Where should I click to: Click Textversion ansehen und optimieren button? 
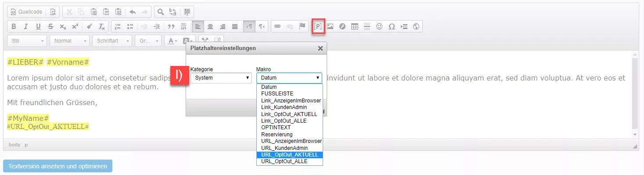58,166
